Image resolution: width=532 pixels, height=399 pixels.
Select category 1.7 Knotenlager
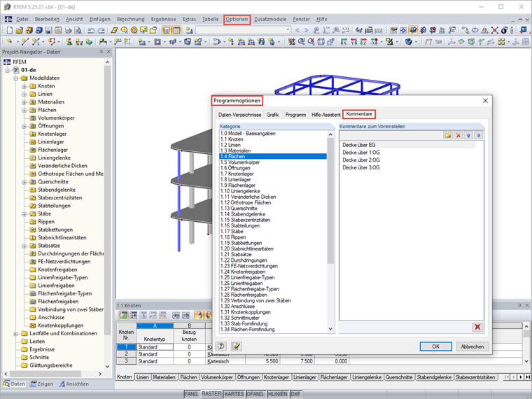[237, 174]
